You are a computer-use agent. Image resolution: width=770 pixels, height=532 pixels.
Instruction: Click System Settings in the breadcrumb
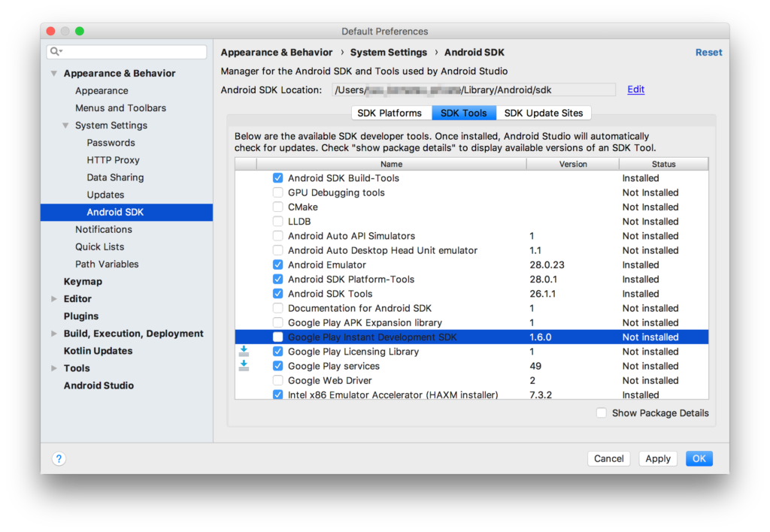(x=389, y=52)
